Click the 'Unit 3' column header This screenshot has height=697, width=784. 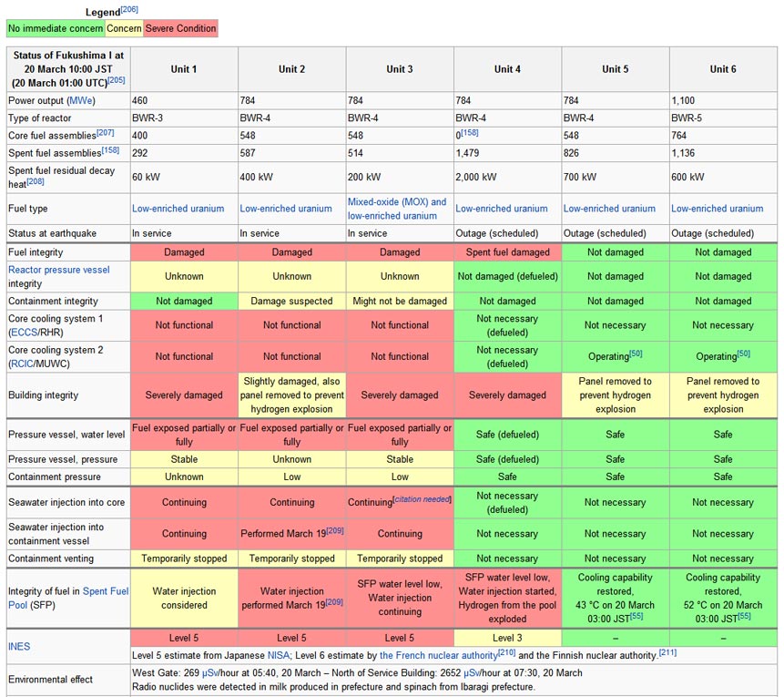[400, 69]
